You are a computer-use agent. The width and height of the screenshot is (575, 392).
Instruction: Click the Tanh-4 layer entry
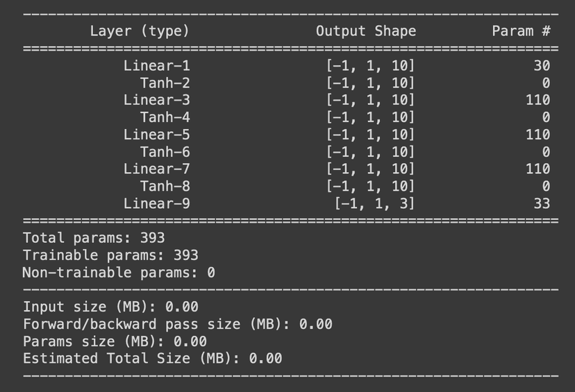point(165,117)
